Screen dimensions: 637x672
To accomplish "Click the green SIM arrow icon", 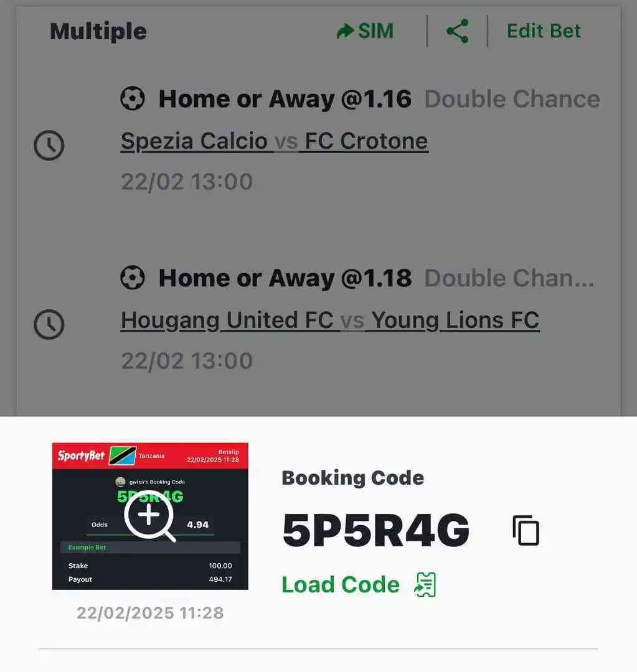I will click(345, 31).
